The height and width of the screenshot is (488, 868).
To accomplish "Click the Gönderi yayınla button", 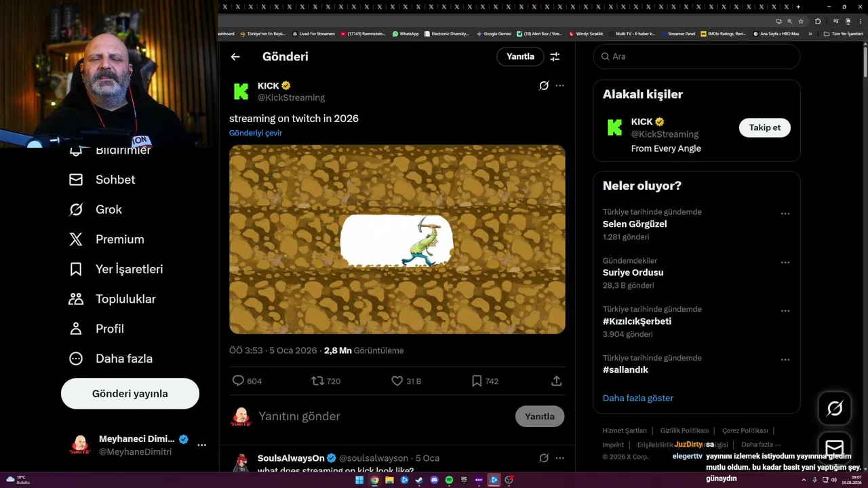I will 130,394.
